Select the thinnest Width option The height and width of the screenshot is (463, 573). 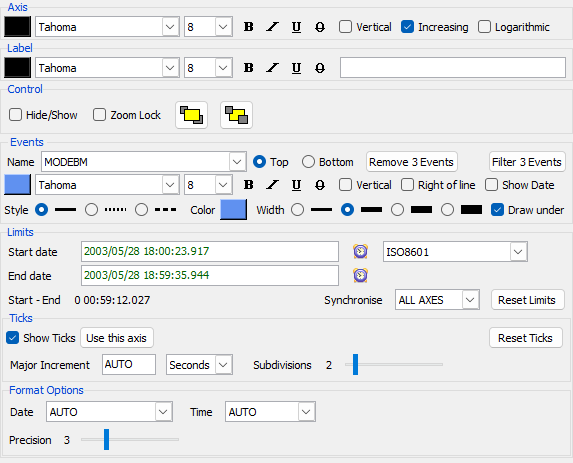[x=297, y=210]
